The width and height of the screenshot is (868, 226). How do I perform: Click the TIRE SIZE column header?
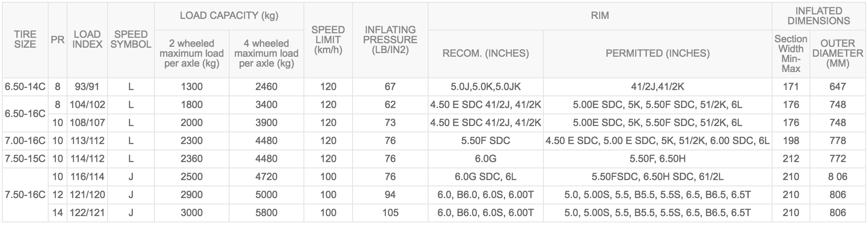click(25, 40)
